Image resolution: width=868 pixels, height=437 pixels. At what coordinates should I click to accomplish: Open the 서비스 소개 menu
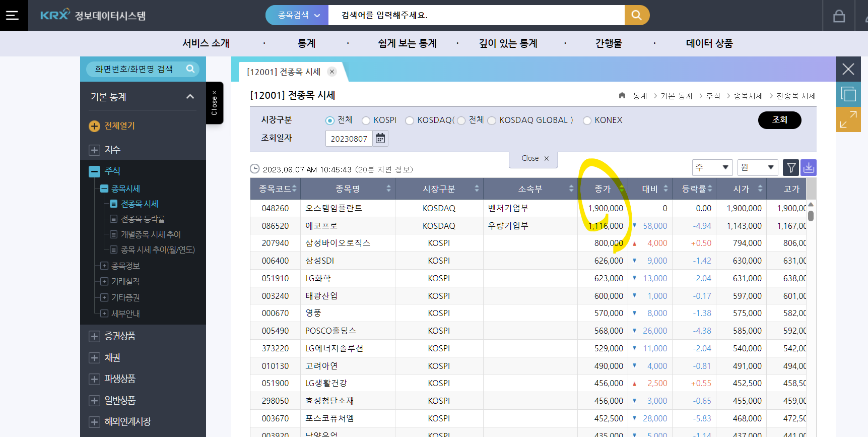coord(206,43)
